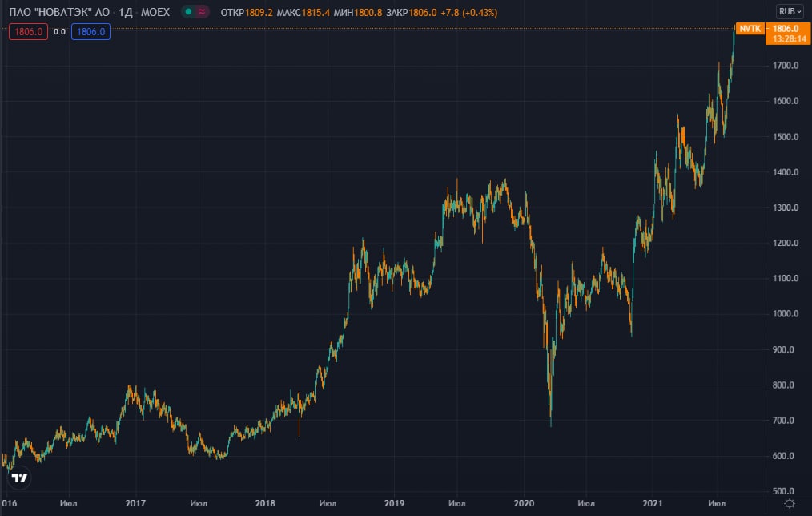The image size is (812, 516).
Task: Click the 900.0 price scale label
Action: tap(783, 349)
